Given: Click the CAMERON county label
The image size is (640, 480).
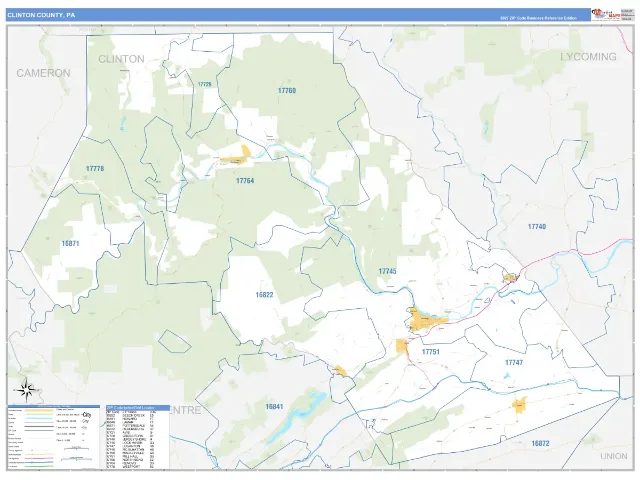Looking at the screenshot, I should [43, 73].
